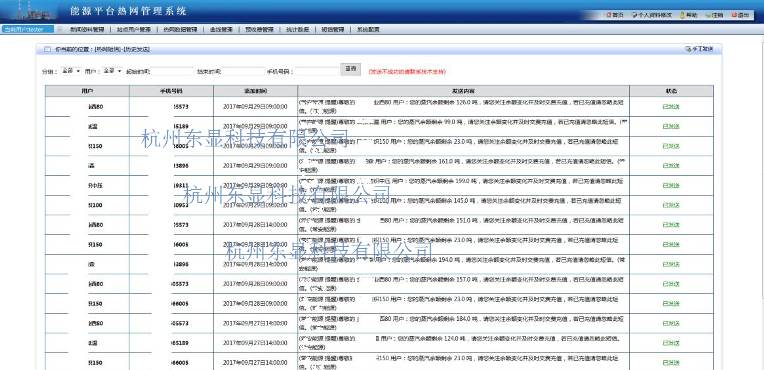Click the red 退出 exit icon

(x=734, y=15)
